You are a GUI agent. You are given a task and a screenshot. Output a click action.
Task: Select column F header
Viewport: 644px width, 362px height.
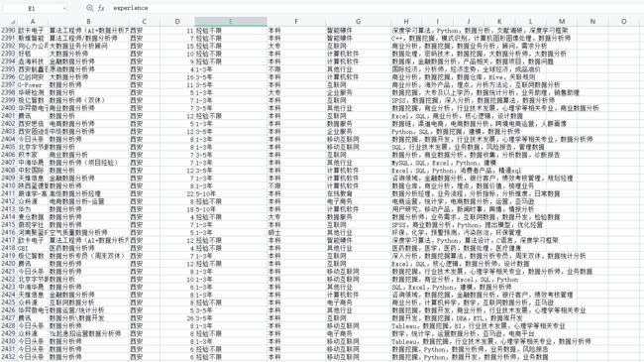(x=296, y=22)
